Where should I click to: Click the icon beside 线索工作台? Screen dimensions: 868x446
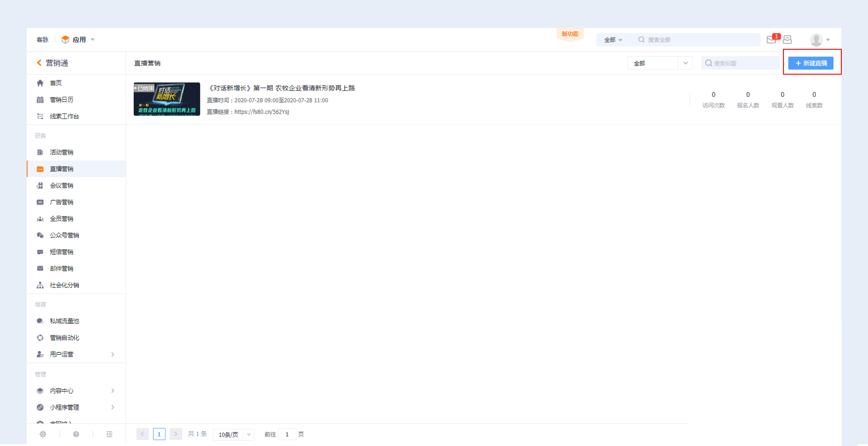tap(40, 116)
